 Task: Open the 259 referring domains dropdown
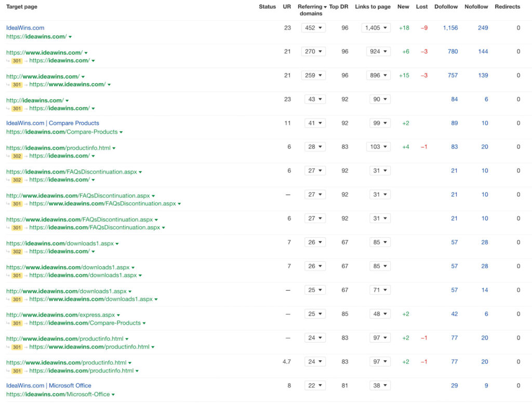313,75
